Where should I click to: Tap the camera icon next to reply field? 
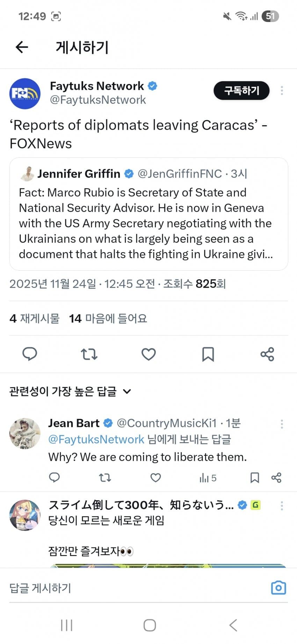(278, 588)
